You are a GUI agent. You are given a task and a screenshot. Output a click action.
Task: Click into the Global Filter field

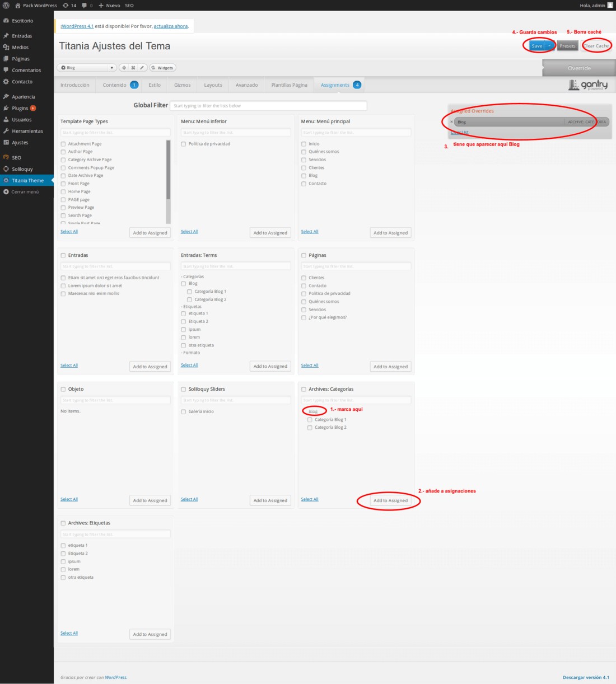269,105
